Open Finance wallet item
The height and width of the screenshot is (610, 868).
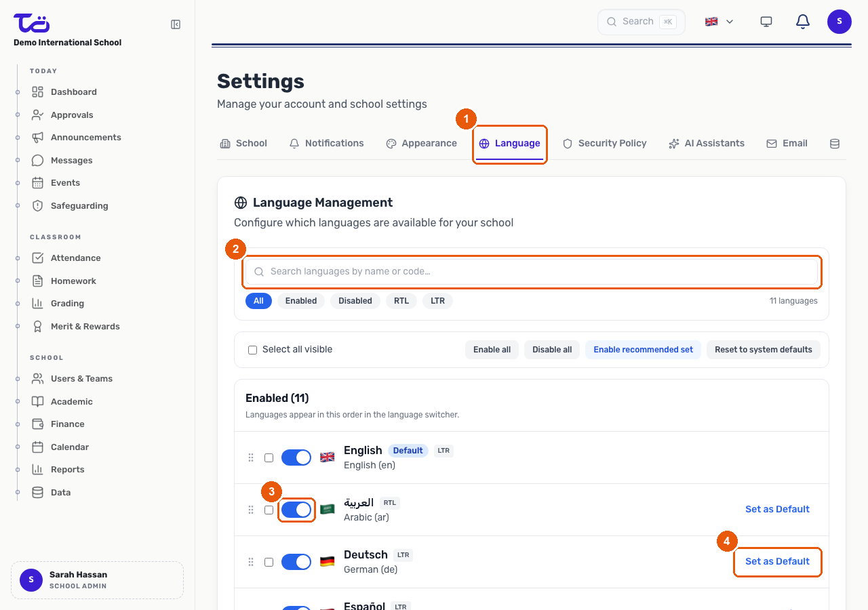(x=58, y=424)
